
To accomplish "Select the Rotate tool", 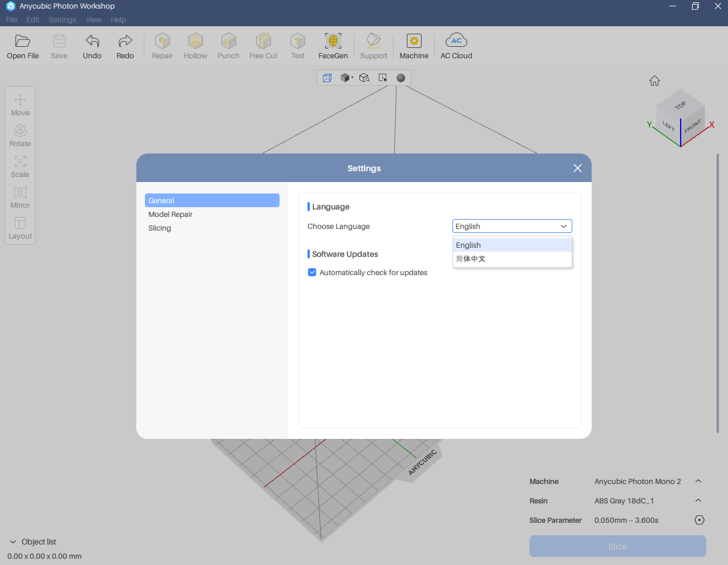I will pyautogui.click(x=20, y=136).
